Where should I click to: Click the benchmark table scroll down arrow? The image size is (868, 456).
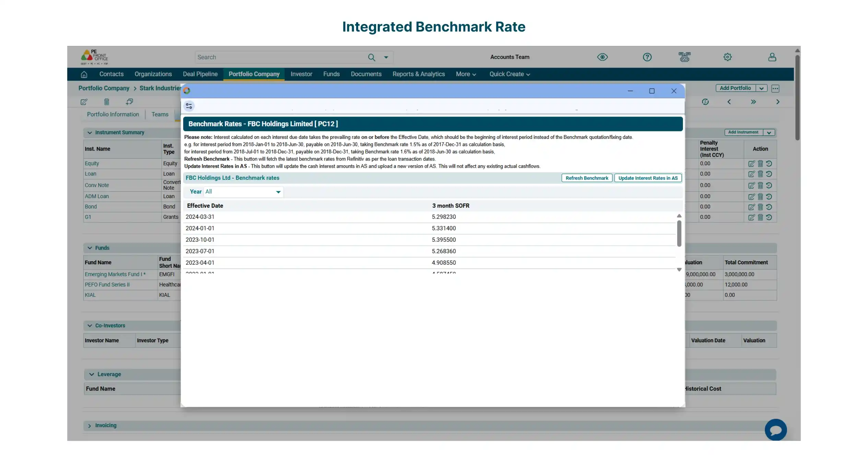click(x=679, y=270)
